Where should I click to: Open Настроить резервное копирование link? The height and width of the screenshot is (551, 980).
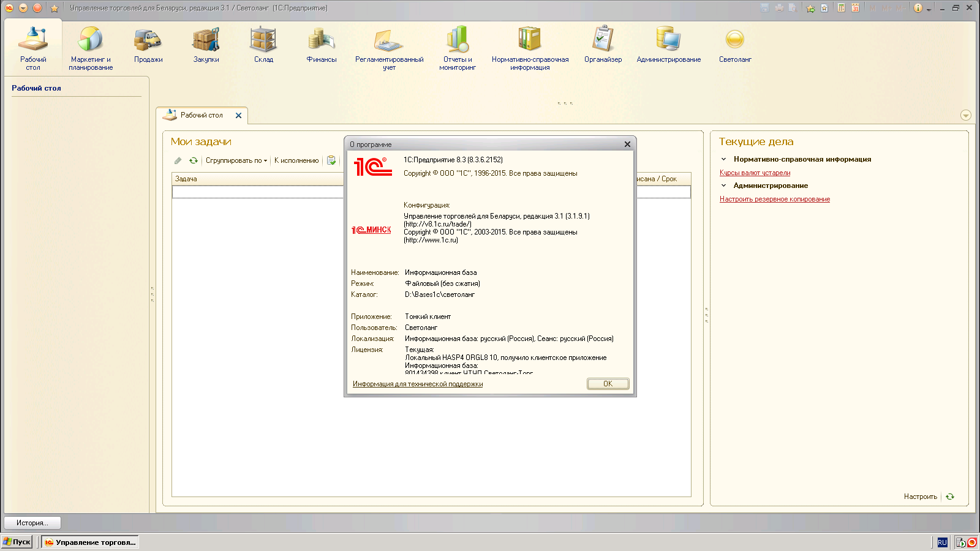click(x=775, y=199)
